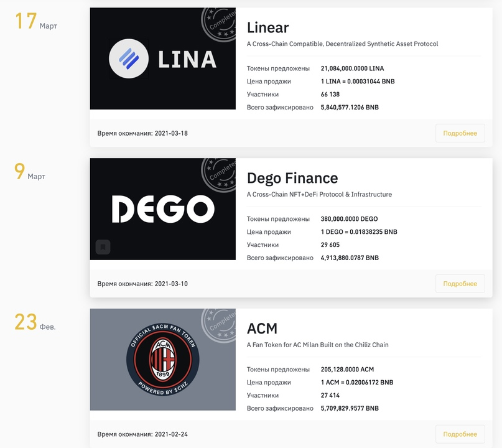This screenshot has width=502, height=448.
Task: Click the AC Milan fan token emblem
Action: coord(162,359)
